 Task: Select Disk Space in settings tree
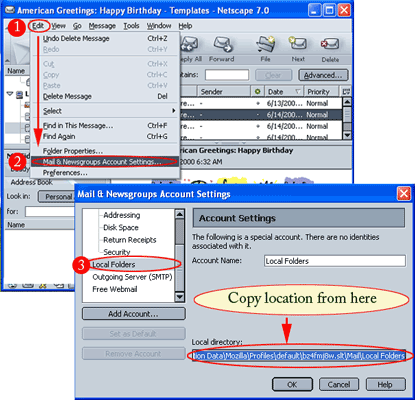point(121,227)
